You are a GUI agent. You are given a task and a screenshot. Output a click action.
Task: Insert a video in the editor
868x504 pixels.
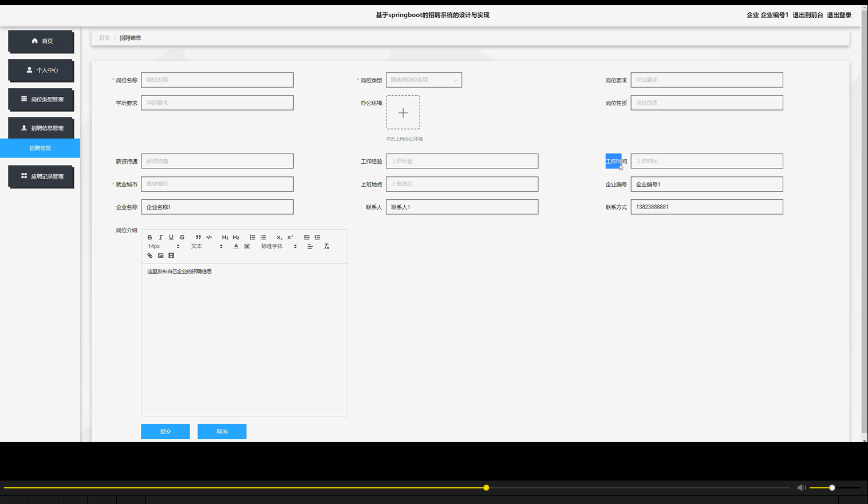171,255
